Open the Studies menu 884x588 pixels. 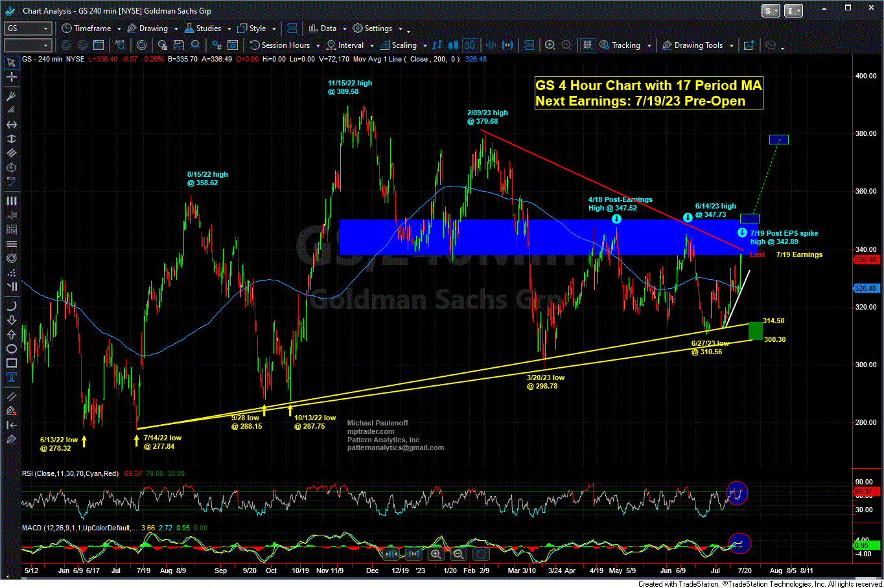click(x=202, y=28)
